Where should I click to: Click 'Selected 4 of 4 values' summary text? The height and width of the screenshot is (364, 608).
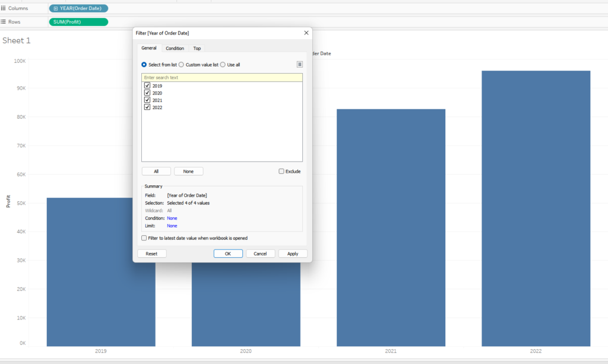188,203
